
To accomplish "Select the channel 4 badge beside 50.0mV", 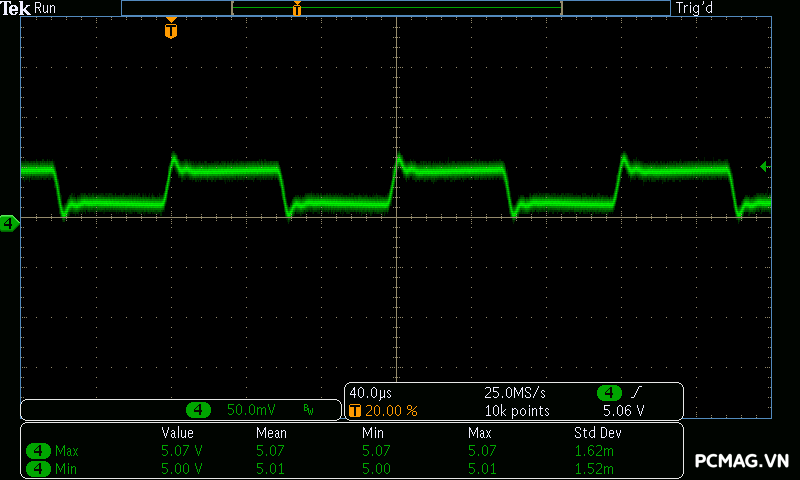I will (x=200, y=410).
